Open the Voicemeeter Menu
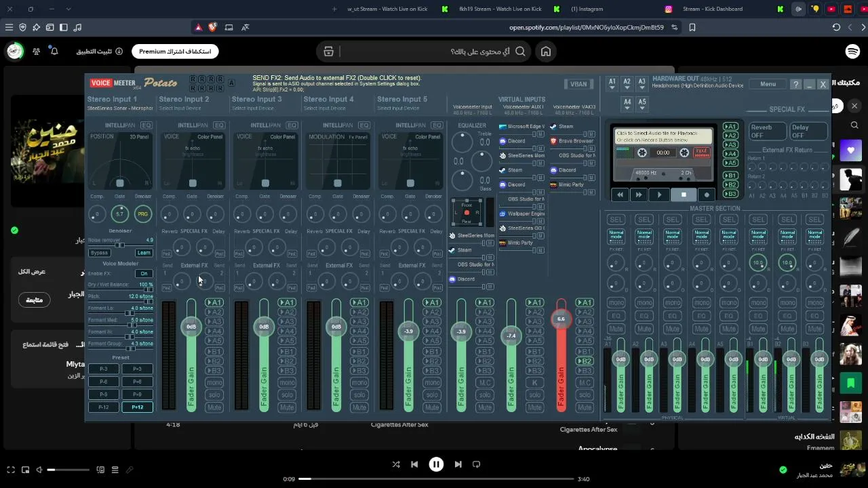This screenshot has width=868, height=488. coord(768,84)
